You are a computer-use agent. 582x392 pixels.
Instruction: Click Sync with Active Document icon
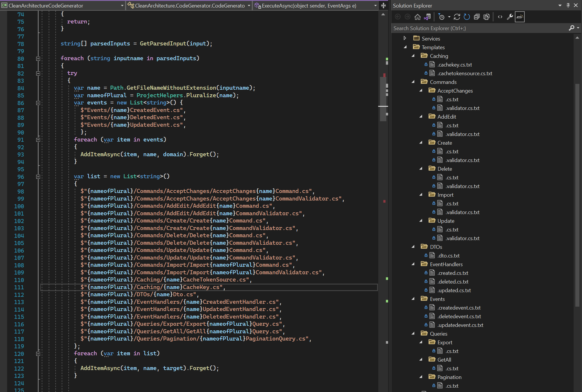click(x=457, y=17)
